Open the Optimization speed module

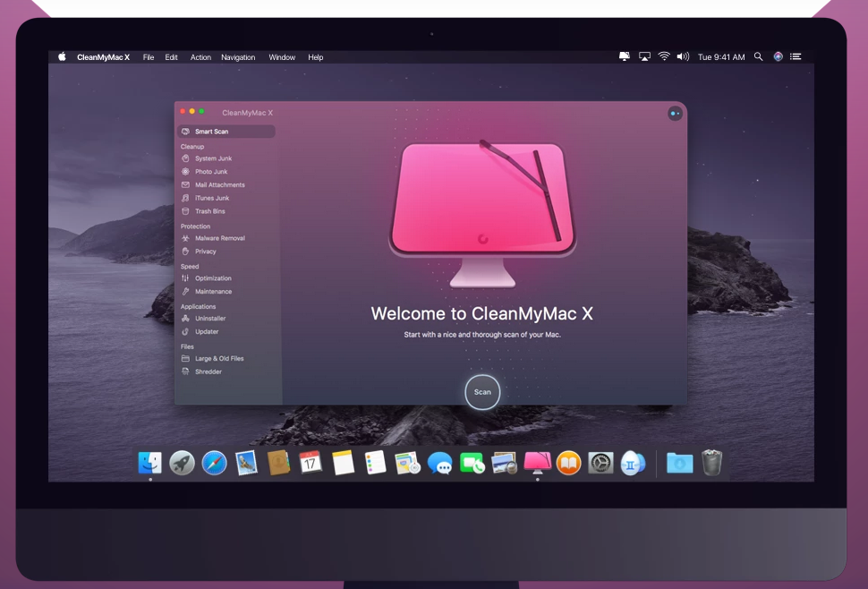pos(213,278)
